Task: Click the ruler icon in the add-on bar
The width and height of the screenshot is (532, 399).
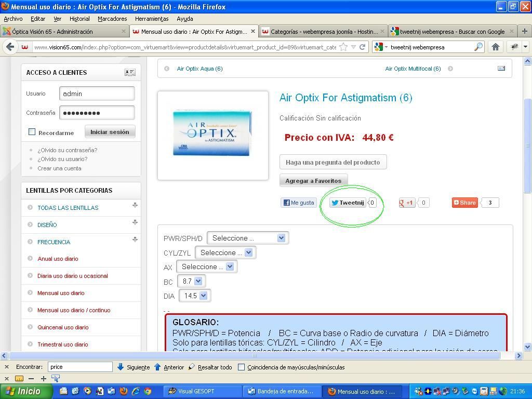Action: click(19, 378)
